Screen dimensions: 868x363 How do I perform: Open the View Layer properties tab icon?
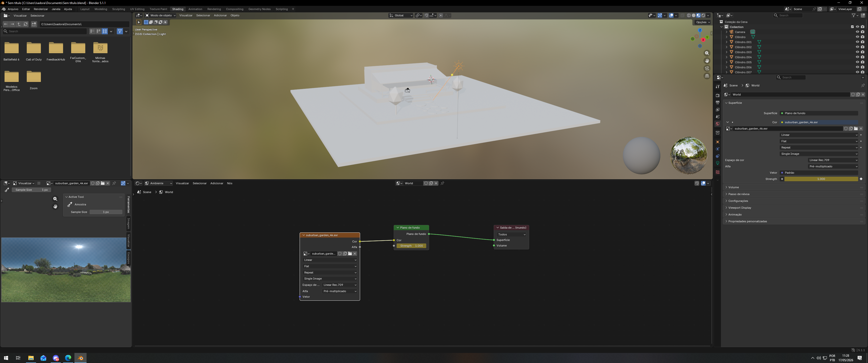(x=717, y=109)
